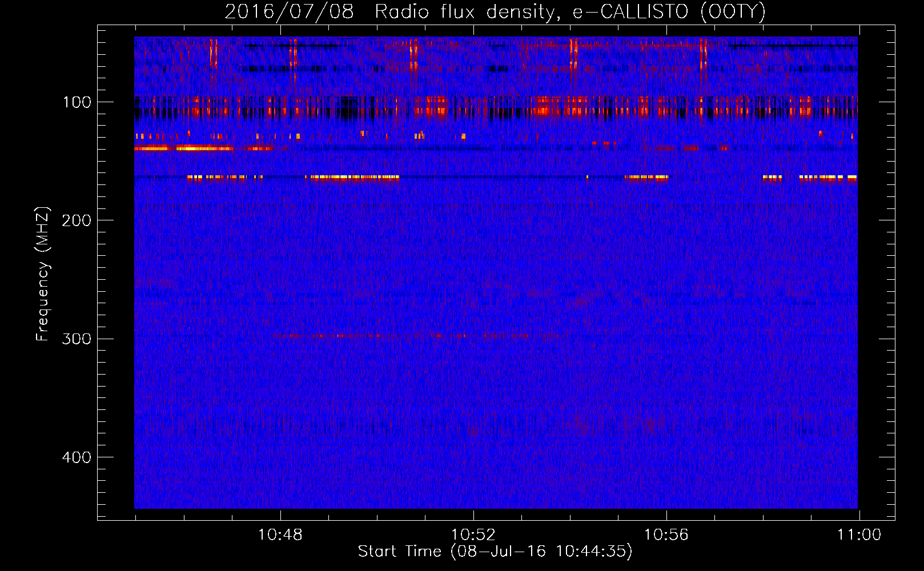Viewport: 924px width, 571px height.
Task: Click the '200' frequency tick label
Action: click(77, 220)
